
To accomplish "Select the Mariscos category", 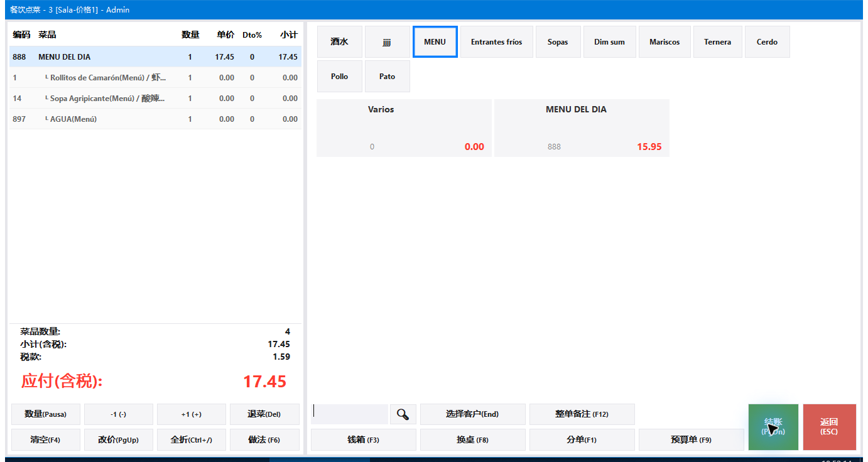I will 665,42.
